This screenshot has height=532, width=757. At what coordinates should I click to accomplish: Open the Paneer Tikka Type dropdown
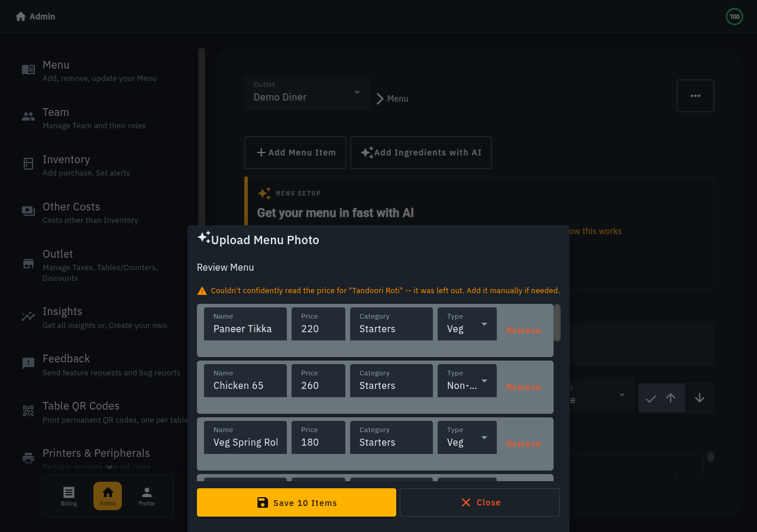[467, 324]
